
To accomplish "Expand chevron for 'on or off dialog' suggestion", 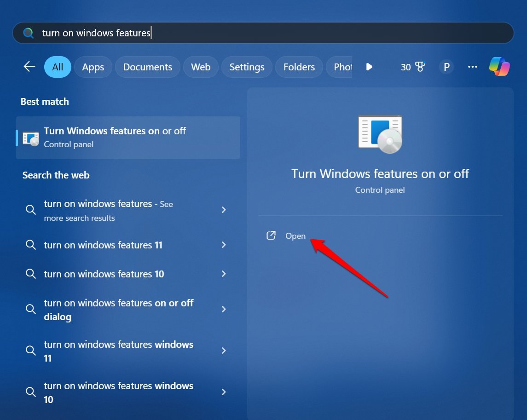I will pos(224,309).
